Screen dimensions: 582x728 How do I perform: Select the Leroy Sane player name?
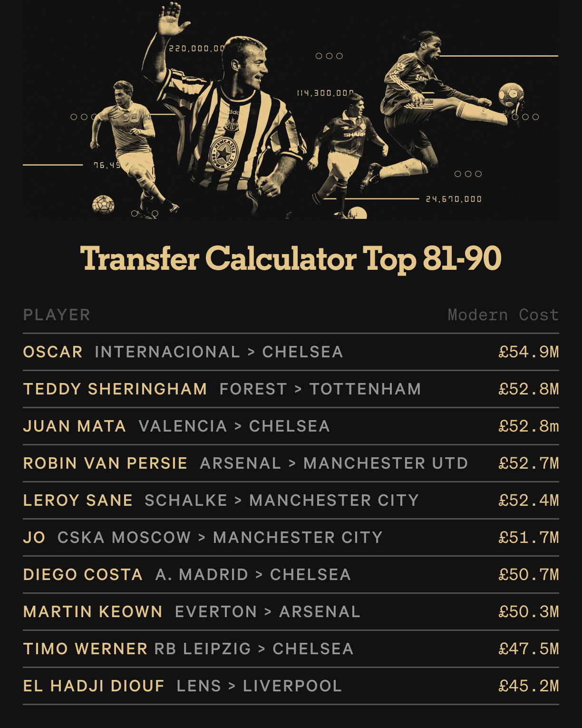click(x=78, y=501)
